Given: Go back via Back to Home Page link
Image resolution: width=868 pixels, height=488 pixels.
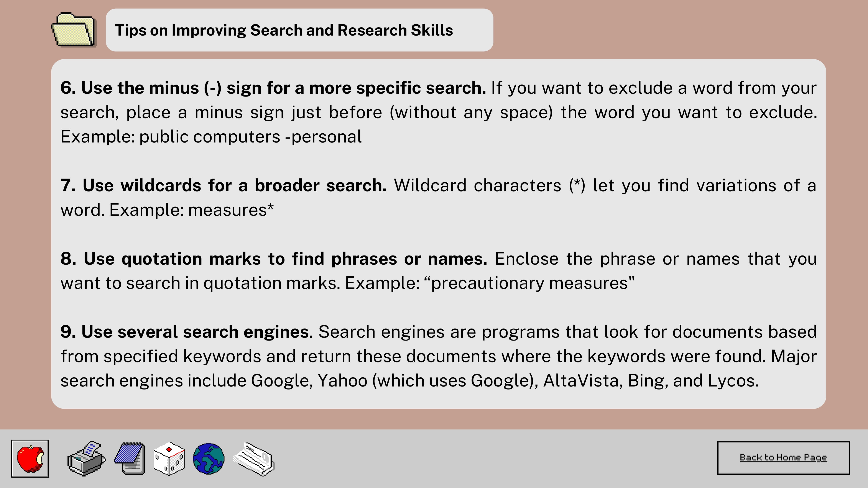Looking at the screenshot, I should click(783, 457).
